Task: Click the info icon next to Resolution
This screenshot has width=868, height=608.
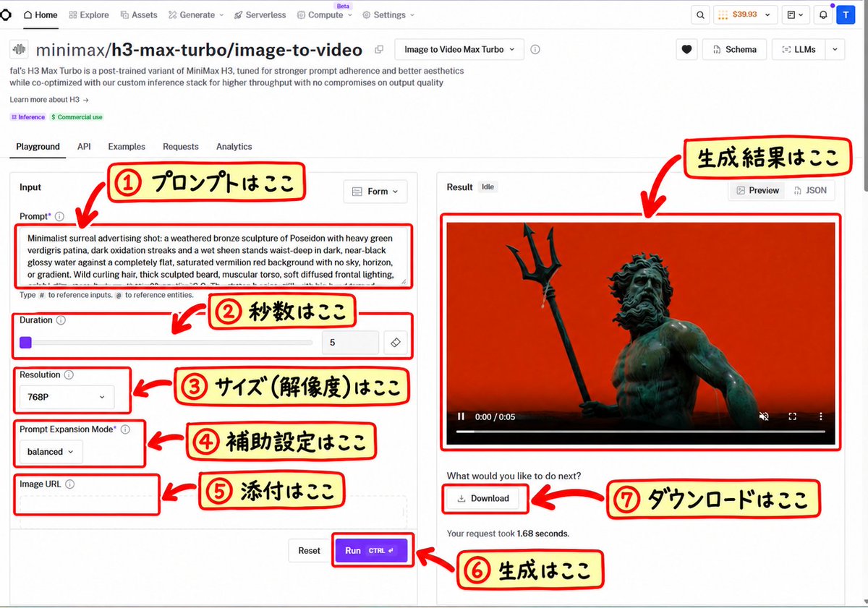Action: (69, 375)
